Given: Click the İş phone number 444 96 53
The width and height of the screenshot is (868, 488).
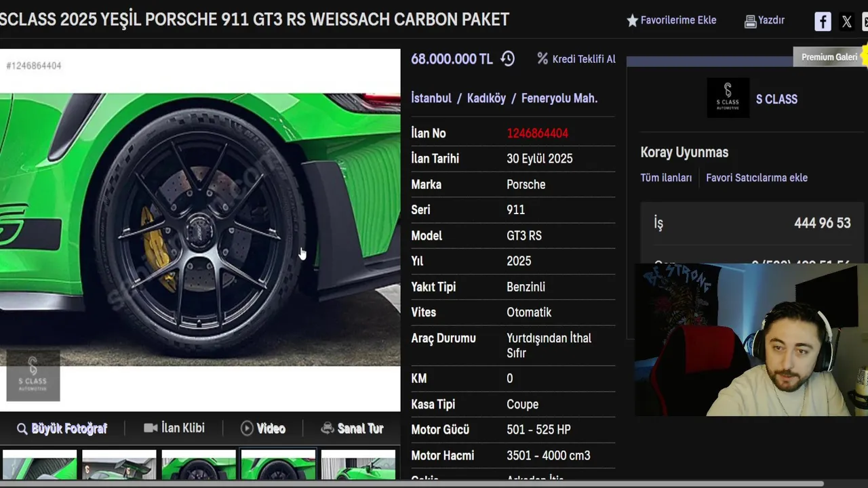Looking at the screenshot, I should [x=822, y=223].
